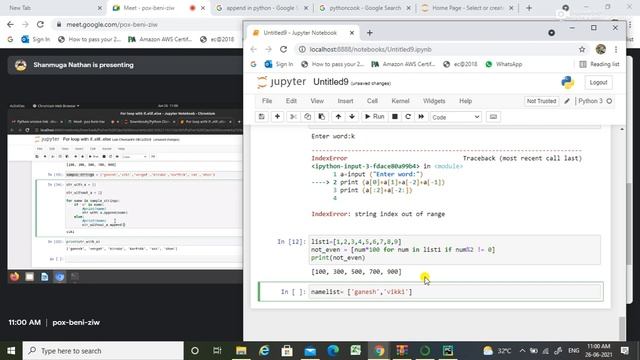The image size is (640, 360).
Task: Open new tab in Jupyter browser window
Action: coord(369,33)
